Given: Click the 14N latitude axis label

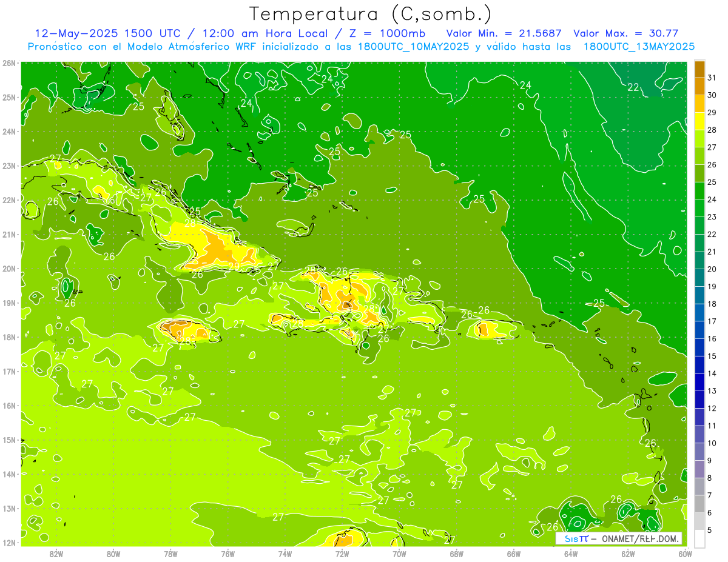Looking at the screenshot, I should (10, 474).
